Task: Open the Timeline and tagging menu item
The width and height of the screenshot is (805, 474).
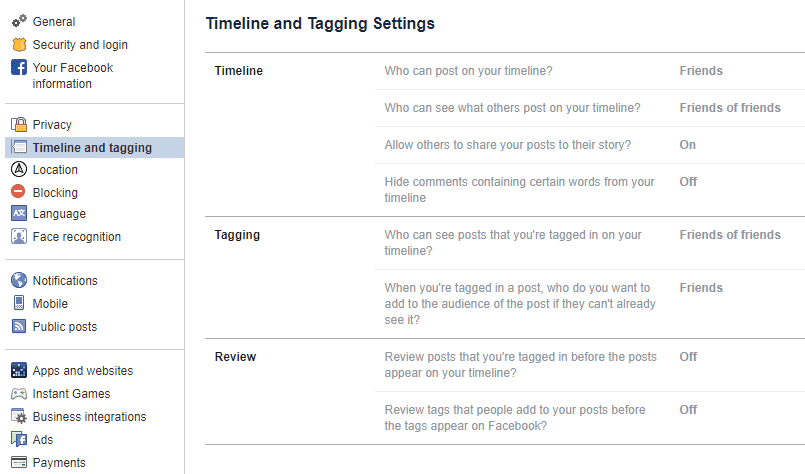Action: [92, 148]
